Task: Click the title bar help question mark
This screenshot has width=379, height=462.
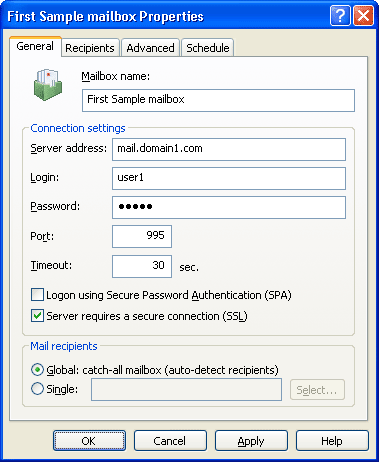Action: click(340, 16)
